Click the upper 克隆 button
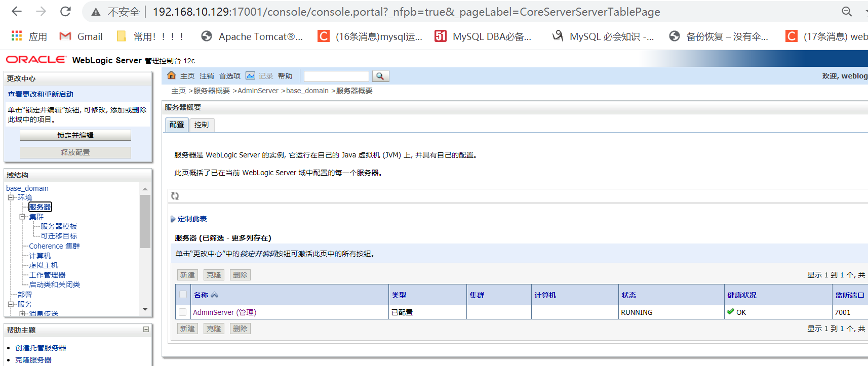Image resolution: width=868 pixels, height=366 pixels. pos(214,275)
